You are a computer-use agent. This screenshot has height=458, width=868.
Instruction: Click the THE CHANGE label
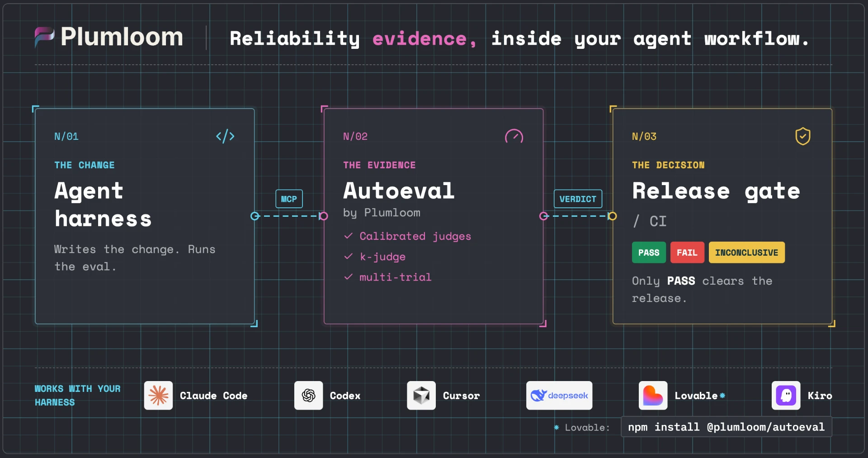[x=85, y=165]
